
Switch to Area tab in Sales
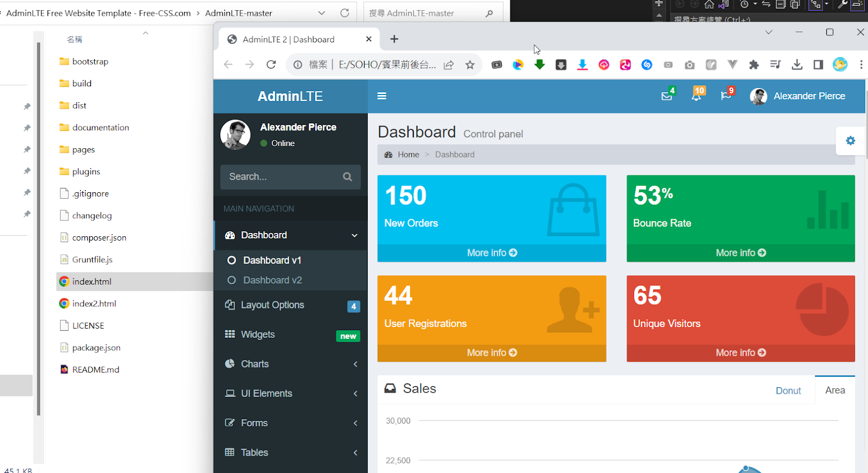835,390
